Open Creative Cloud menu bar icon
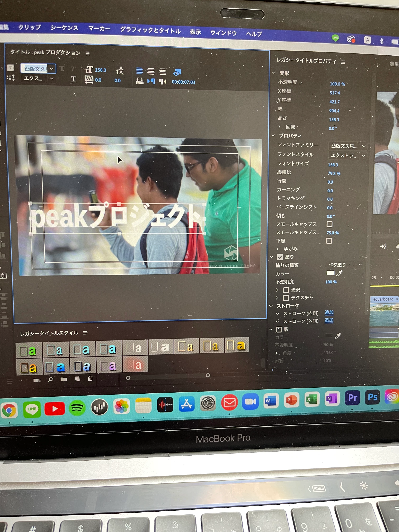399x532 pixels. click(351, 39)
